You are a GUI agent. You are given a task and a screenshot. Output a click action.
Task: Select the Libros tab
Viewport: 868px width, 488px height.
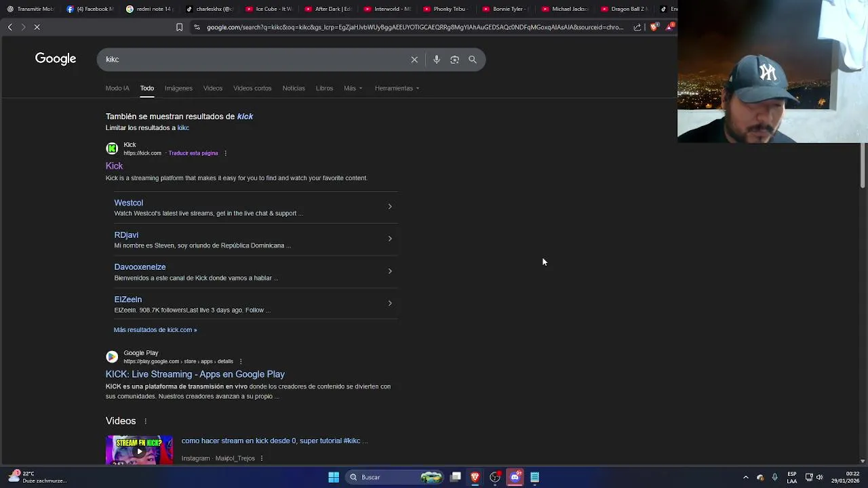point(324,88)
